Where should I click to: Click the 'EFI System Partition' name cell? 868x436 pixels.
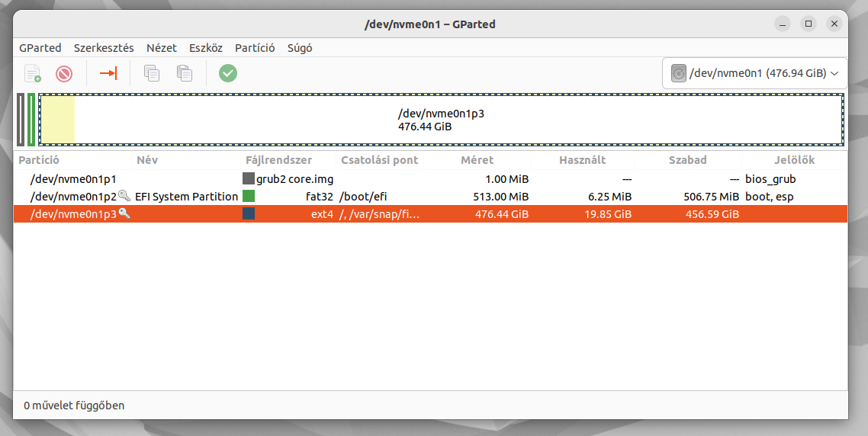click(x=187, y=197)
